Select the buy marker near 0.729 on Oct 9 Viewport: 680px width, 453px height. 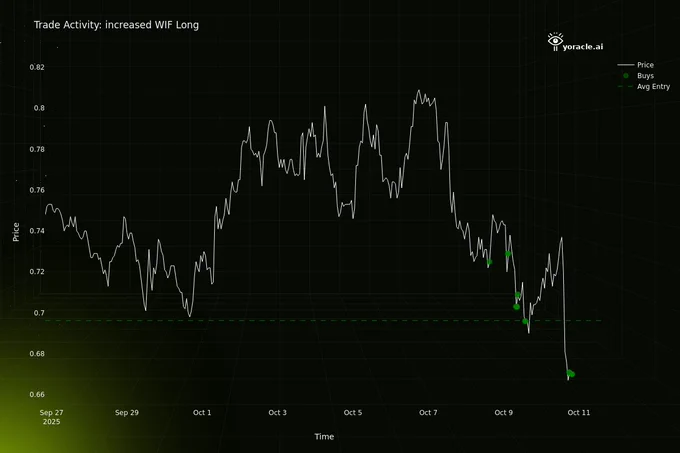tap(508, 254)
